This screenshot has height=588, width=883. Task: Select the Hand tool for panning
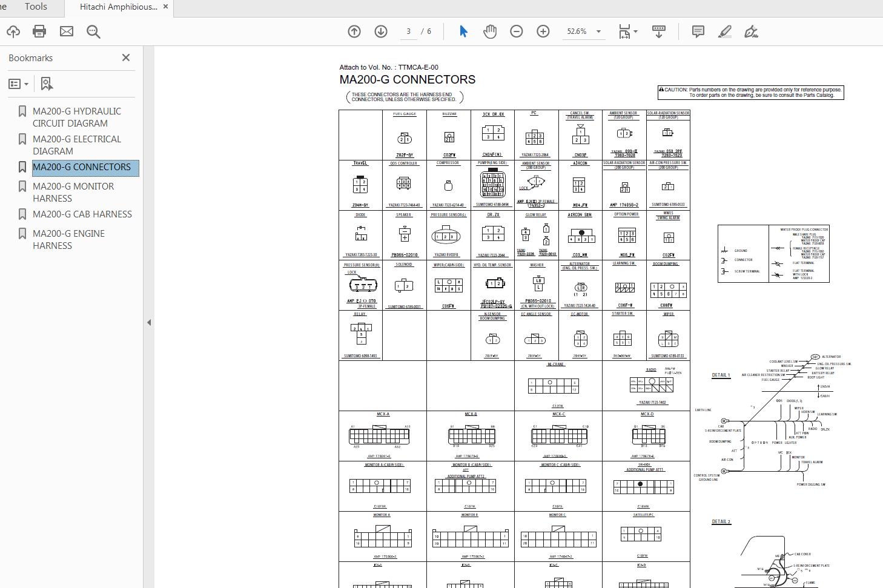tap(490, 31)
